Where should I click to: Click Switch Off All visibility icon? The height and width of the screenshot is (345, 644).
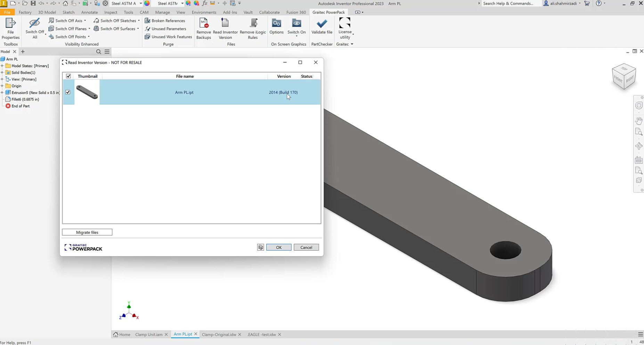tap(34, 24)
